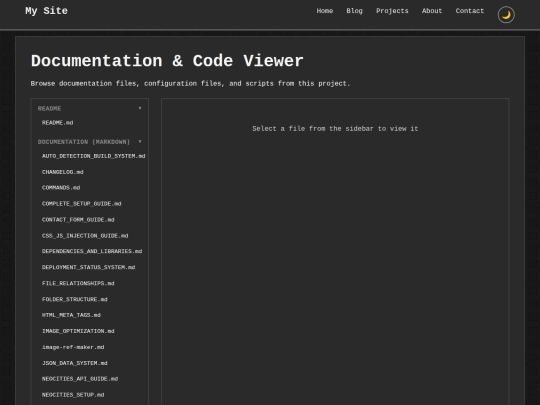Screen dimensions: 540x405
Task: Open README.md in the sidebar
Action: click(58, 123)
